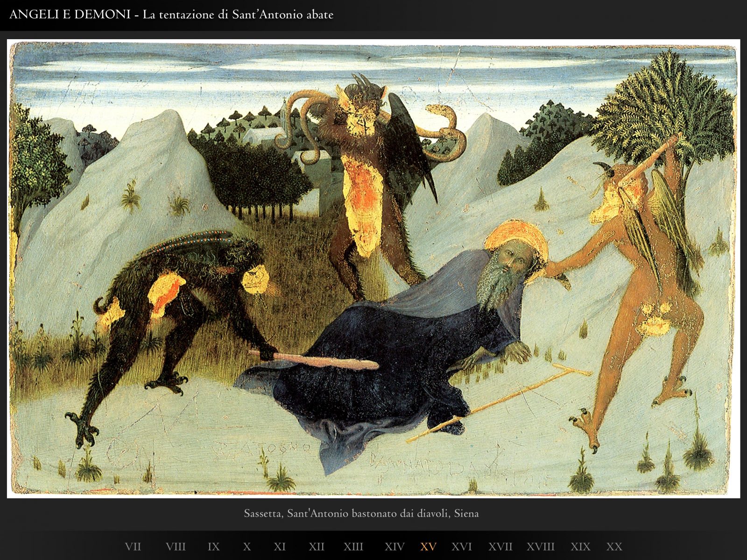Click caption 'Sassetta, Sant'Antonio bastonato dai diavoli, Siena'

[x=361, y=513]
